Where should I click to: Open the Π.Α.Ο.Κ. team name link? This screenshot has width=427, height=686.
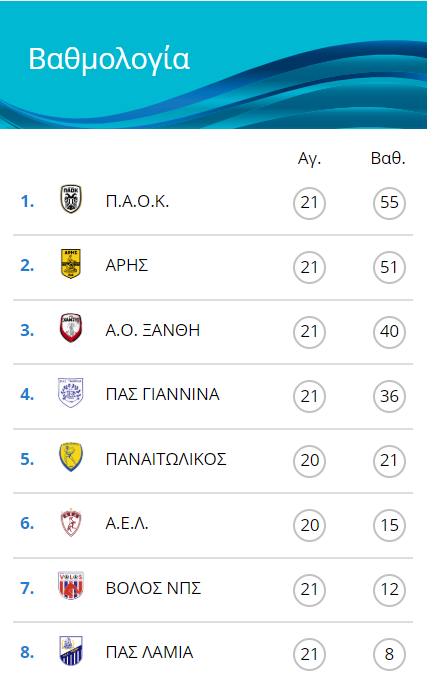(x=137, y=201)
